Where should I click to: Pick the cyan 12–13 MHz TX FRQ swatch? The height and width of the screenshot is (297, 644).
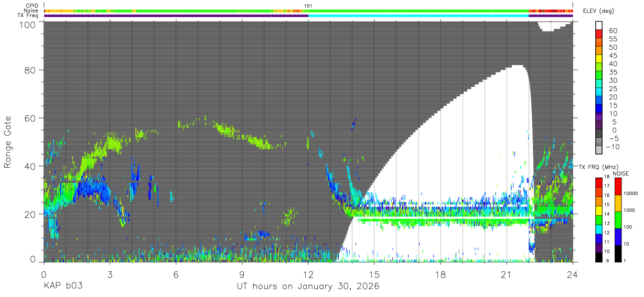click(x=599, y=229)
